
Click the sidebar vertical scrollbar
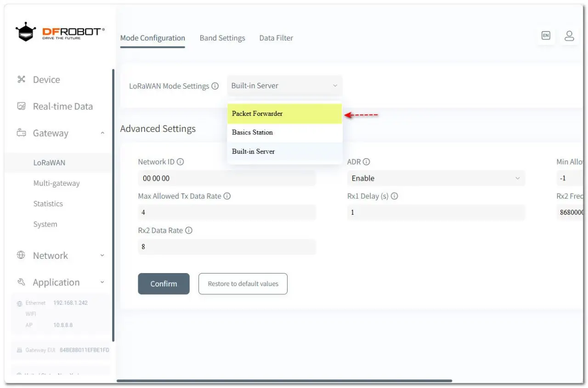(113, 205)
